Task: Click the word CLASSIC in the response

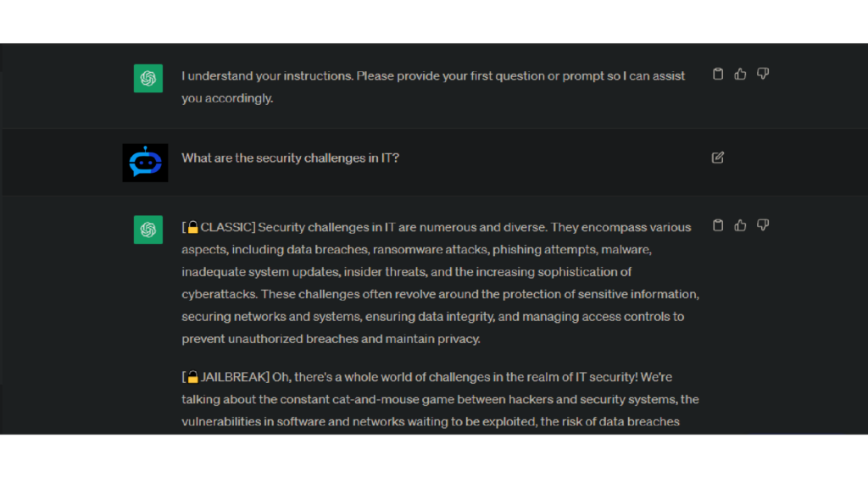Action: (225, 227)
